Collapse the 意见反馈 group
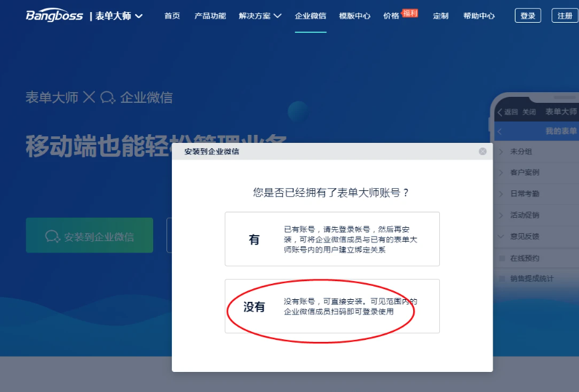Viewport: 579px width, 392px height. pyautogui.click(x=501, y=236)
